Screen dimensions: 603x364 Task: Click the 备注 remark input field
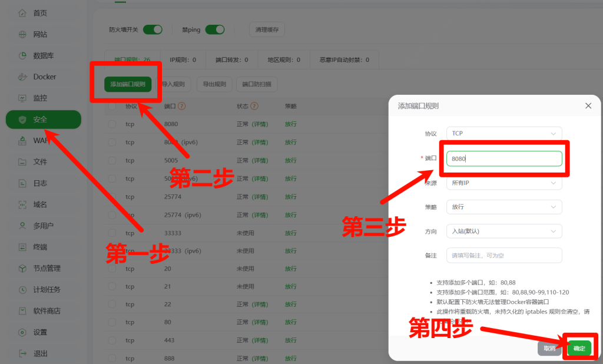pos(503,255)
